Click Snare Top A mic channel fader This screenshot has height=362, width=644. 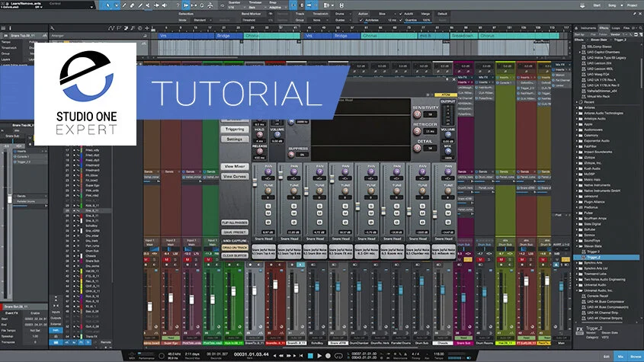(x=255, y=182)
